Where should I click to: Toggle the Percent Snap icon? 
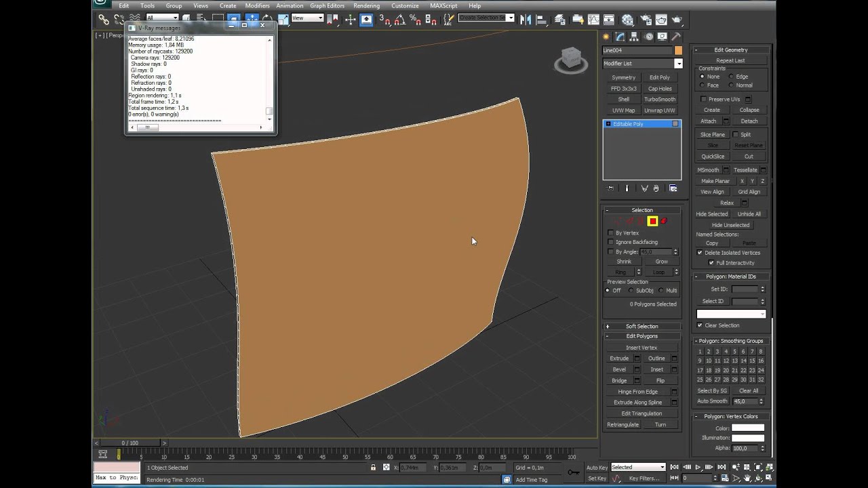point(416,19)
